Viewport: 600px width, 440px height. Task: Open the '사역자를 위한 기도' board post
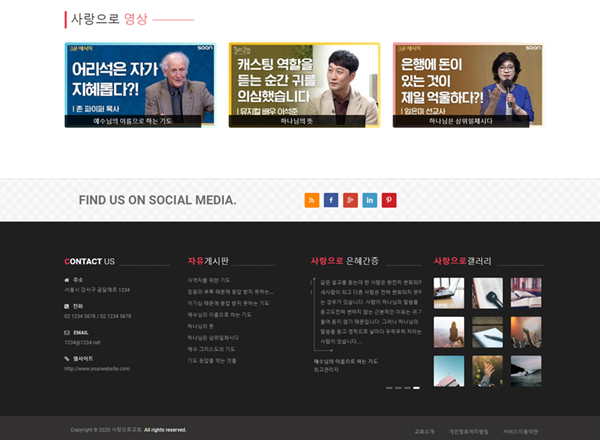click(208, 281)
